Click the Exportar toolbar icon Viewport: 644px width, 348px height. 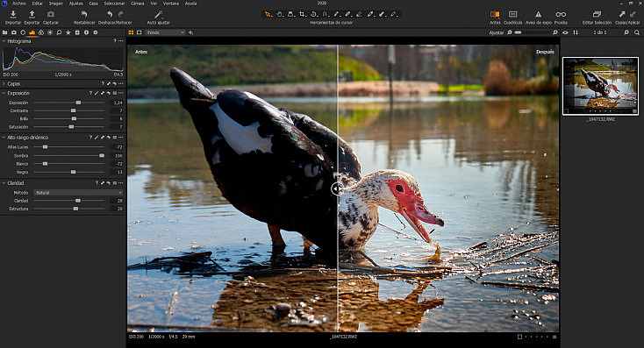pos(32,14)
